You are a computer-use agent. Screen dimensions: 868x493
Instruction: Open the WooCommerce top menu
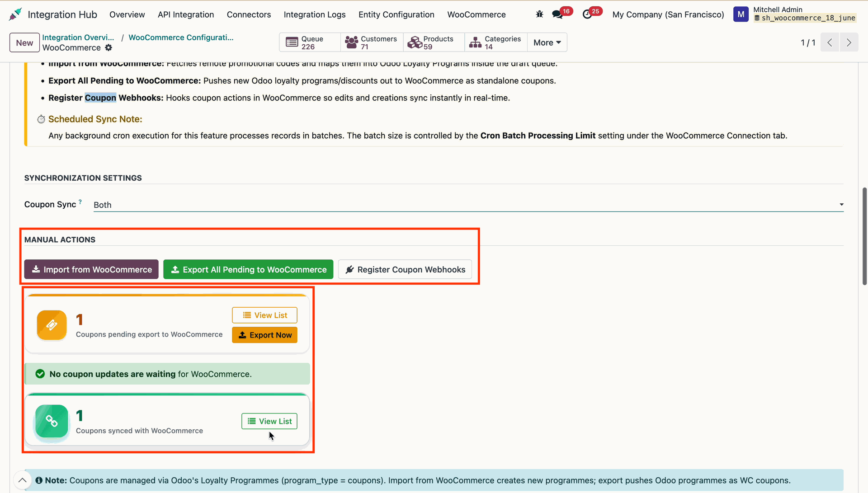(x=476, y=14)
